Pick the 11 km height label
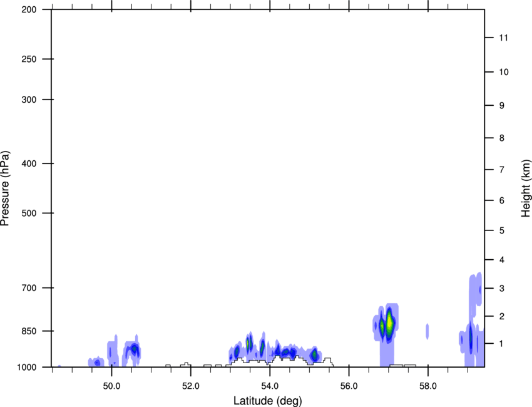The width and height of the screenshot is (532, 407). (x=503, y=38)
